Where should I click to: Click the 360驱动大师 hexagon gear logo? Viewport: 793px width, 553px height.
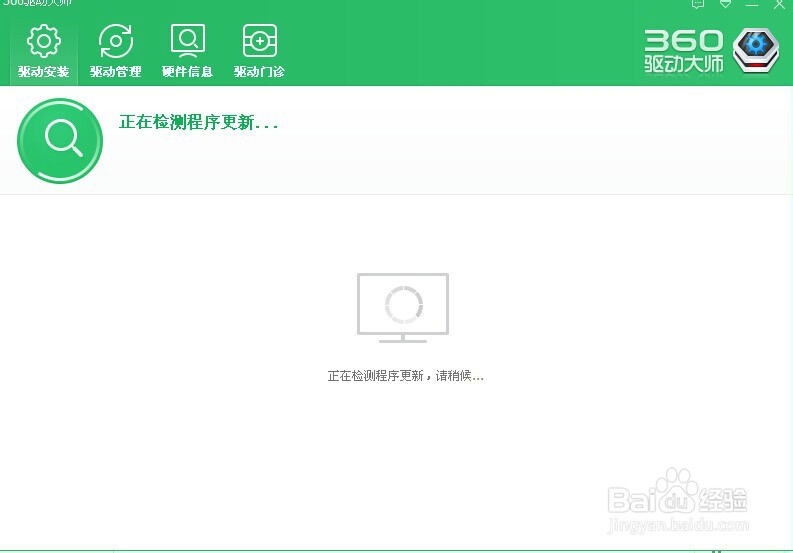click(x=756, y=51)
